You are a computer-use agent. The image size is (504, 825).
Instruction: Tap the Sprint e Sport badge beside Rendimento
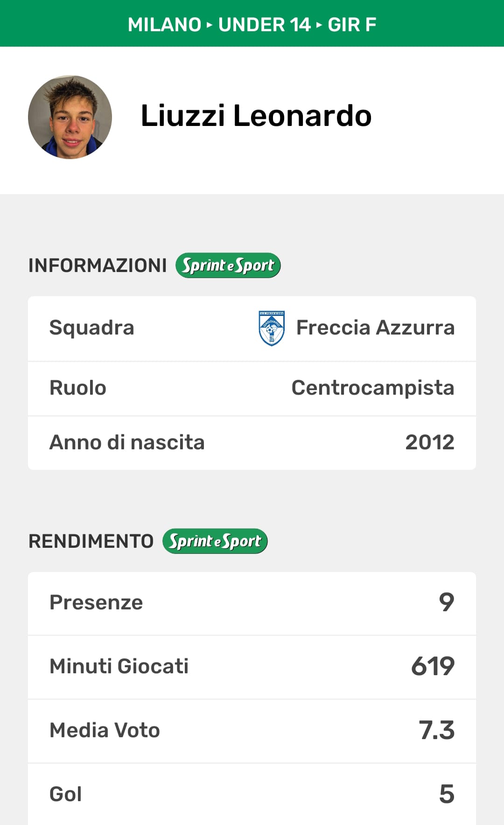click(215, 541)
